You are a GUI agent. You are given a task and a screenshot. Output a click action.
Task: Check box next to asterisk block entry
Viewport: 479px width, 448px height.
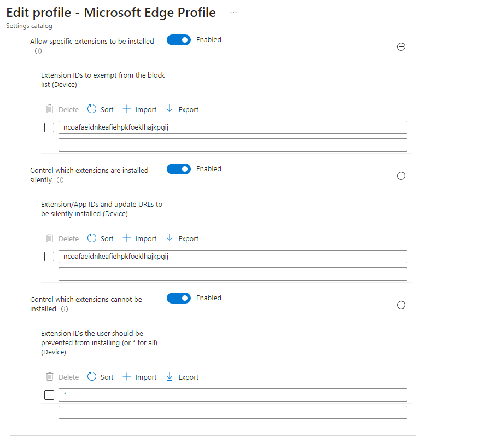click(49, 395)
